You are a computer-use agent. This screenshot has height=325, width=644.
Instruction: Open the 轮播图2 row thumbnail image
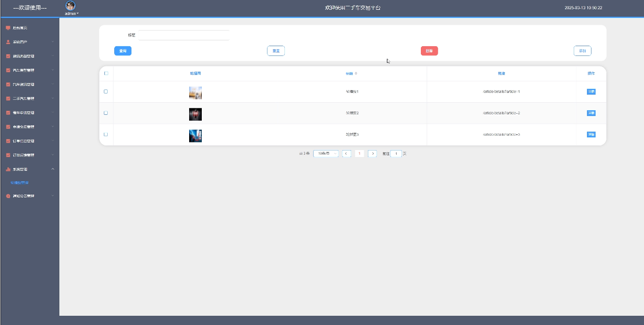click(195, 114)
